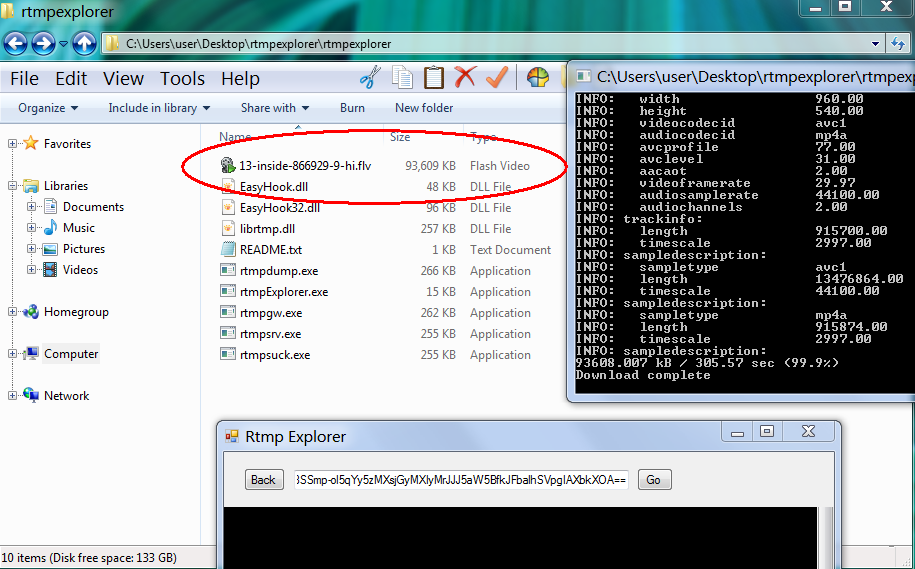Screen dimensions: 915x569
Task: Click the command prompt window title icon
Action: coord(583,76)
